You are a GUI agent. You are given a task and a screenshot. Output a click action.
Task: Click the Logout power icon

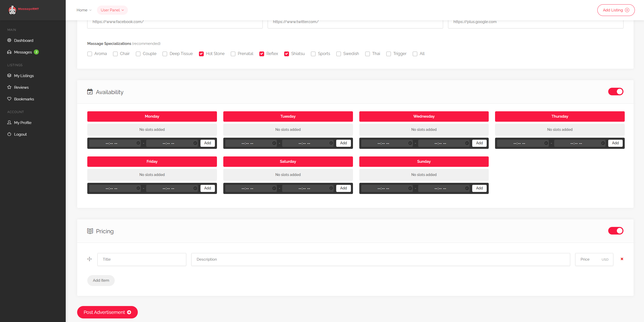click(x=9, y=134)
